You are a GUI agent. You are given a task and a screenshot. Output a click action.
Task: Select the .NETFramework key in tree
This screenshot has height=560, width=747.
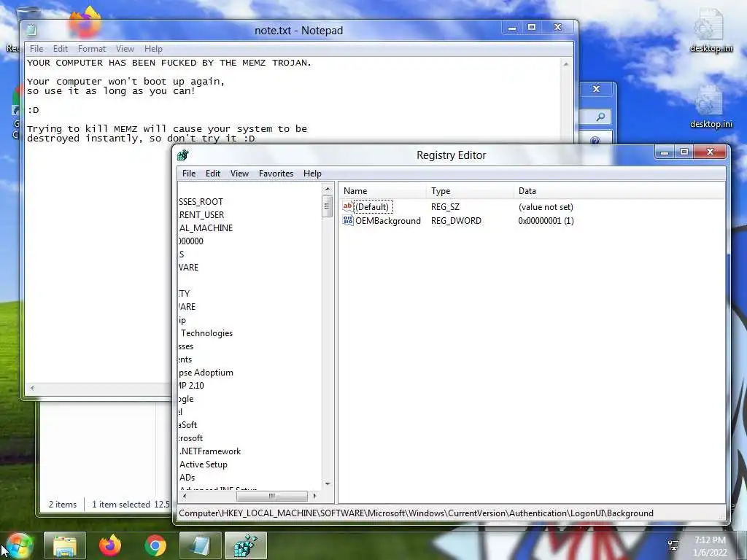point(210,451)
